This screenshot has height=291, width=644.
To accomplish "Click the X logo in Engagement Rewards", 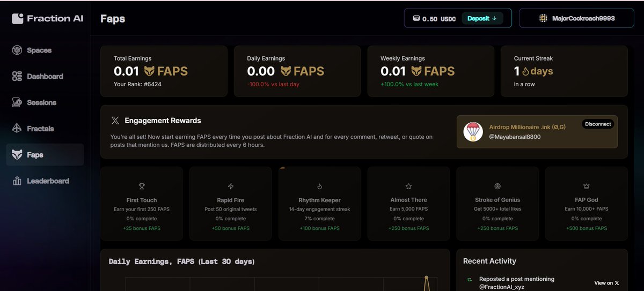I will pos(115,121).
